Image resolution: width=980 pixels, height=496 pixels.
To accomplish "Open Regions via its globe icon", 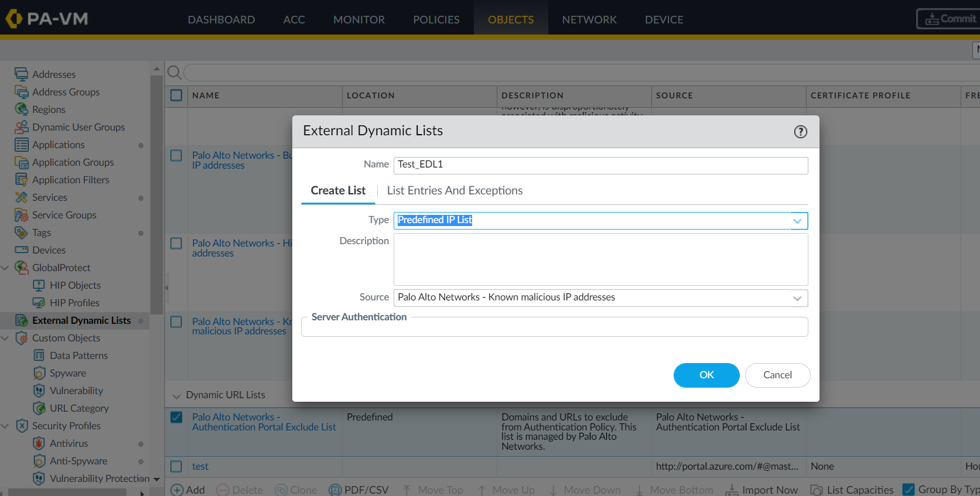I will click(x=22, y=110).
